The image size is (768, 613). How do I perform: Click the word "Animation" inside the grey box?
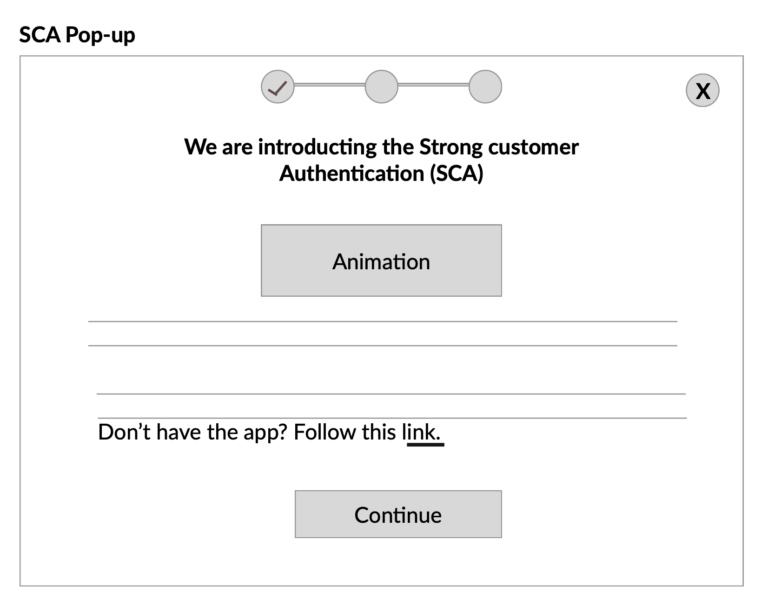pyautogui.click(x=381, y=262)
